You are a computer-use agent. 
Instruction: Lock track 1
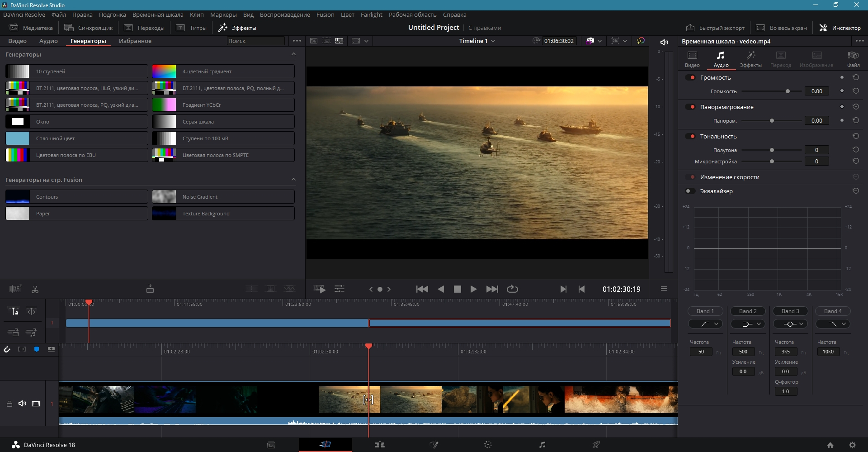click(x=9, y=404)
